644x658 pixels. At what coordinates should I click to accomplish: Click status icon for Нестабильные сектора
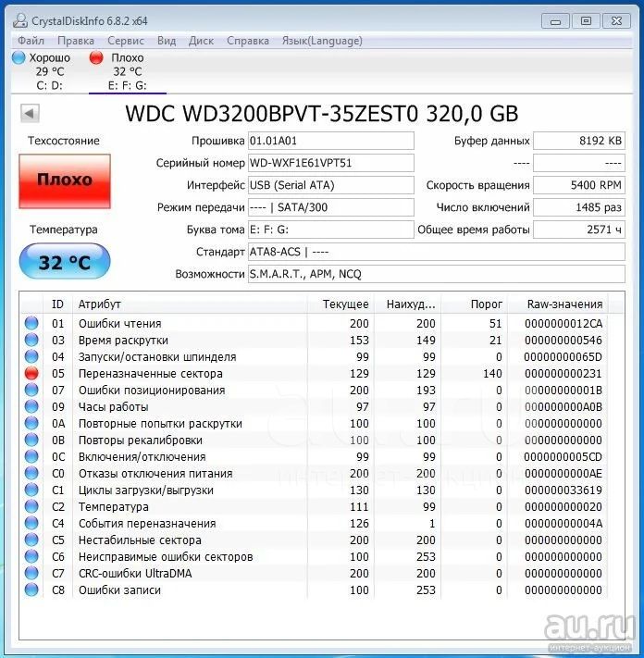31,540
